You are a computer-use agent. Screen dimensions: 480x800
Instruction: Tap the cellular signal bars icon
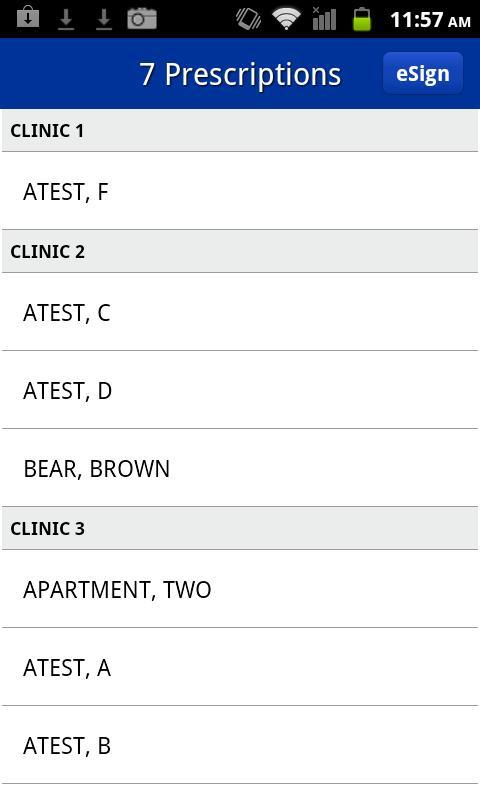coord(324,18)
